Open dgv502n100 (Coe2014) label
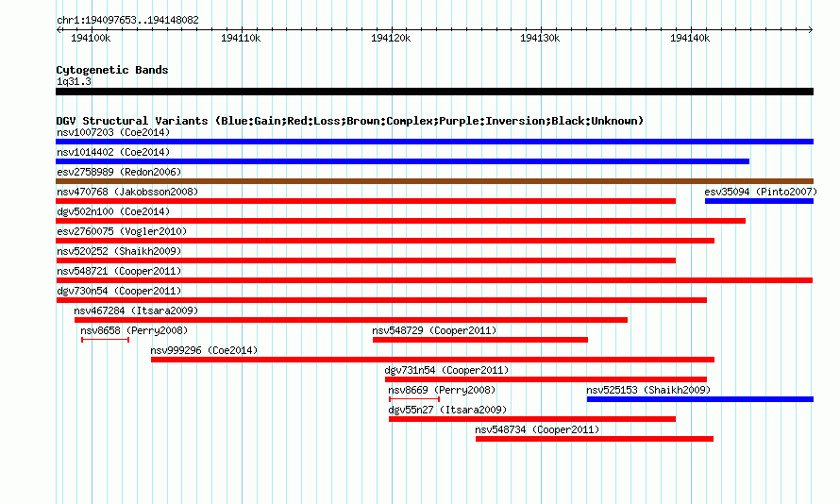 pos(113,211)
